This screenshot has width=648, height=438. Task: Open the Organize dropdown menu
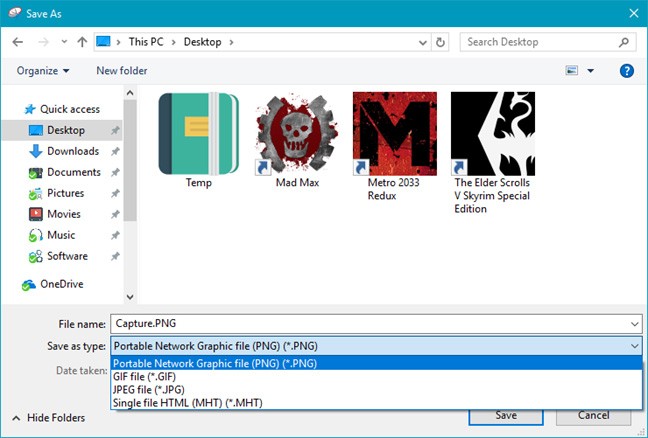43,71
